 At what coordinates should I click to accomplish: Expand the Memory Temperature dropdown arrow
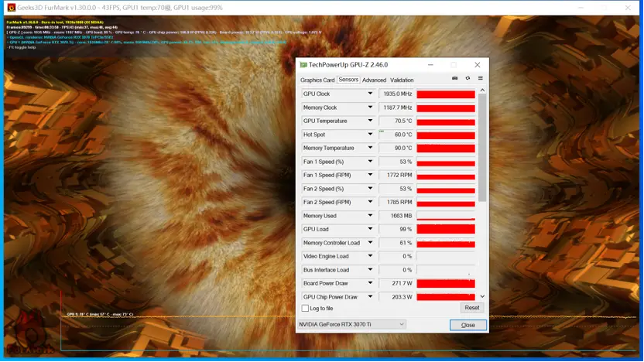[x=370, y=148]
